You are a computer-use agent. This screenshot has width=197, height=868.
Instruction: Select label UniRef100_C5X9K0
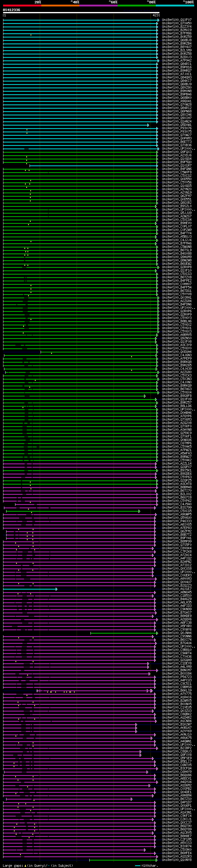click(x=177, y=850)
